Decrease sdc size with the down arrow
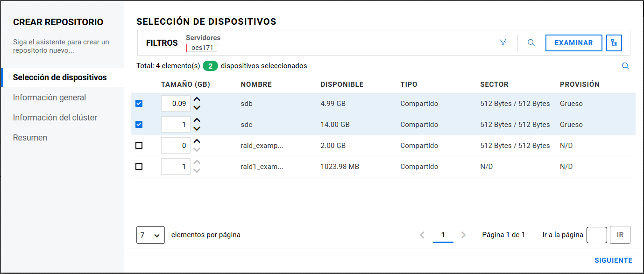 click(x=197, y=128)
